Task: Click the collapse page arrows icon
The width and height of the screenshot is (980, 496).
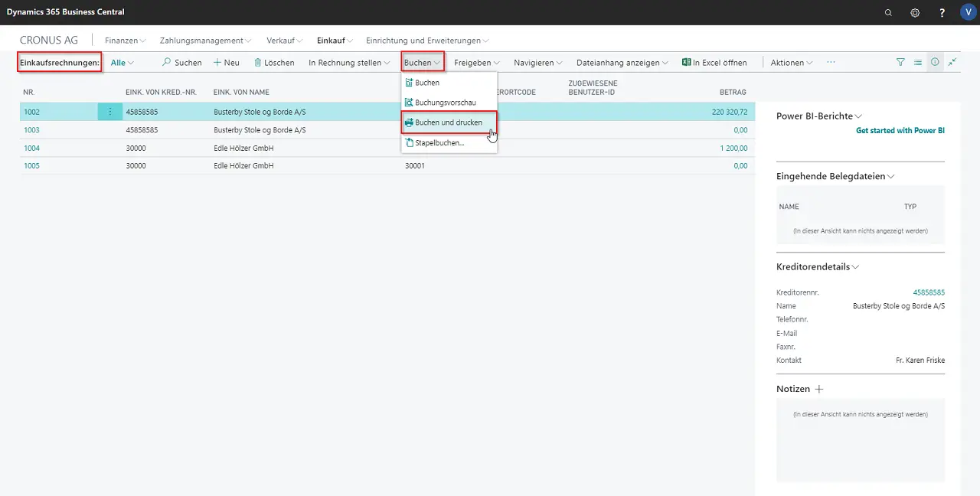Action: click(952, 63)
